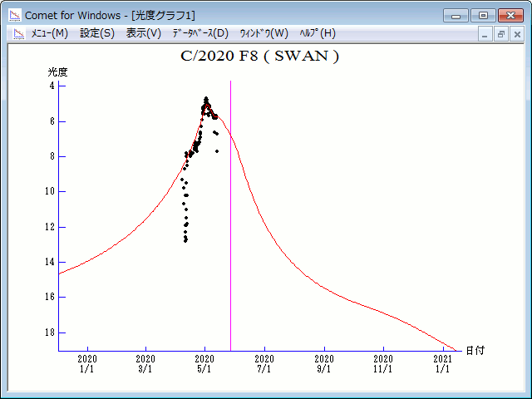Open the 表示(V) view menu
532x399 pixels.
144,33
